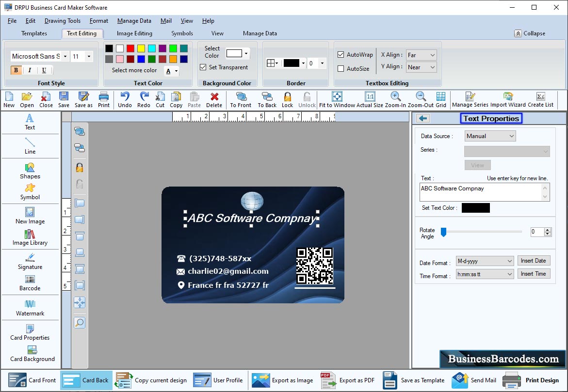Click Save as Template

pyautogui.click(x=413, y=380)
